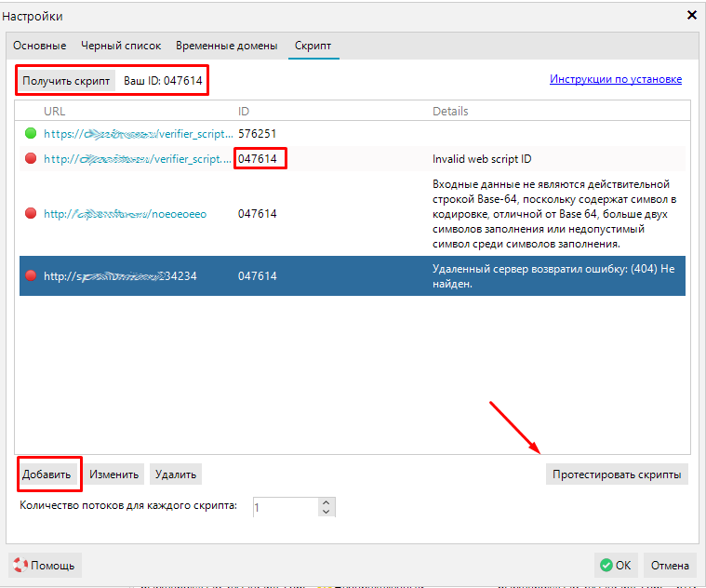Open the https verifier_script URL in the first row
This screenshot has height=588, width=706.
pos(139,134)
